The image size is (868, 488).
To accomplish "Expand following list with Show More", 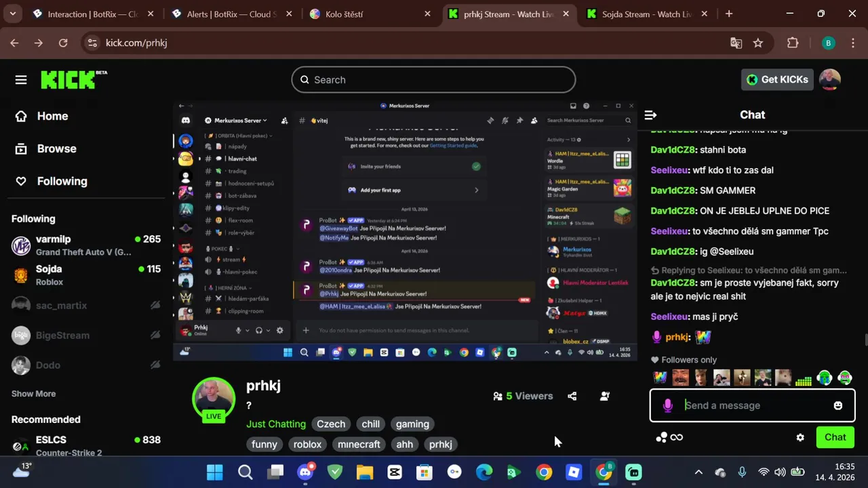I will 33,394.
